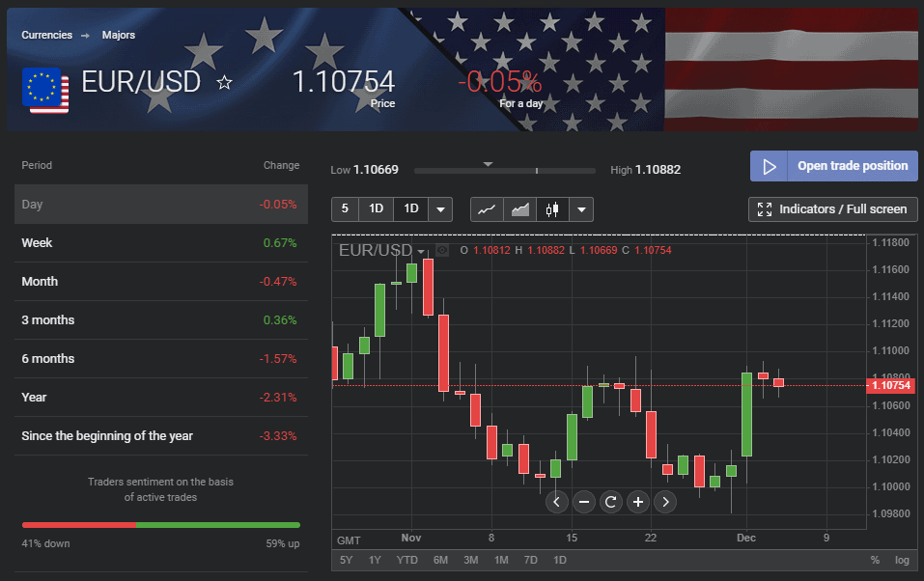Select the line chart type icon
The height and width of the screenshot is (581, 924).
[x=487, y=208]
